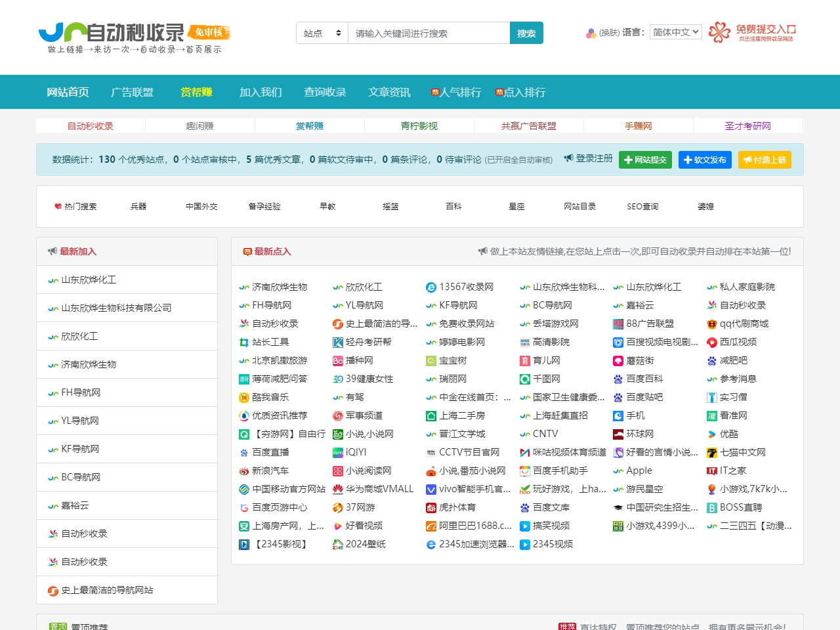The width and height of the screenshot is (840, 630).
Task: Open the 站点 search type dropdown
Action: click(x=322, y=33)
